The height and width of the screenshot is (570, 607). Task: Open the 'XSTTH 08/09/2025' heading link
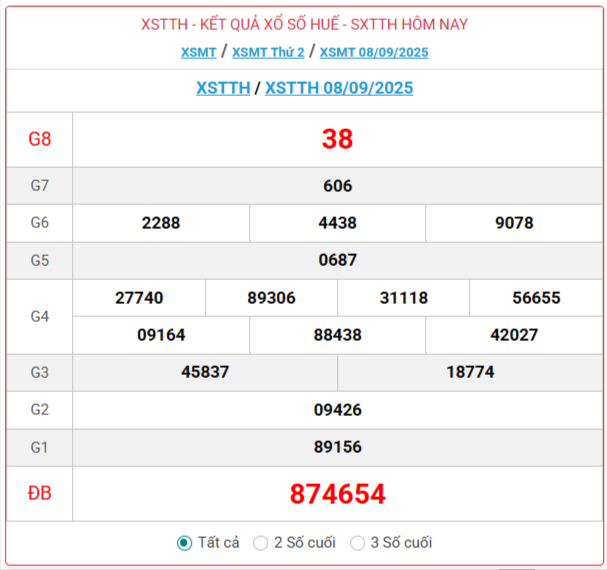pos(339,88)
